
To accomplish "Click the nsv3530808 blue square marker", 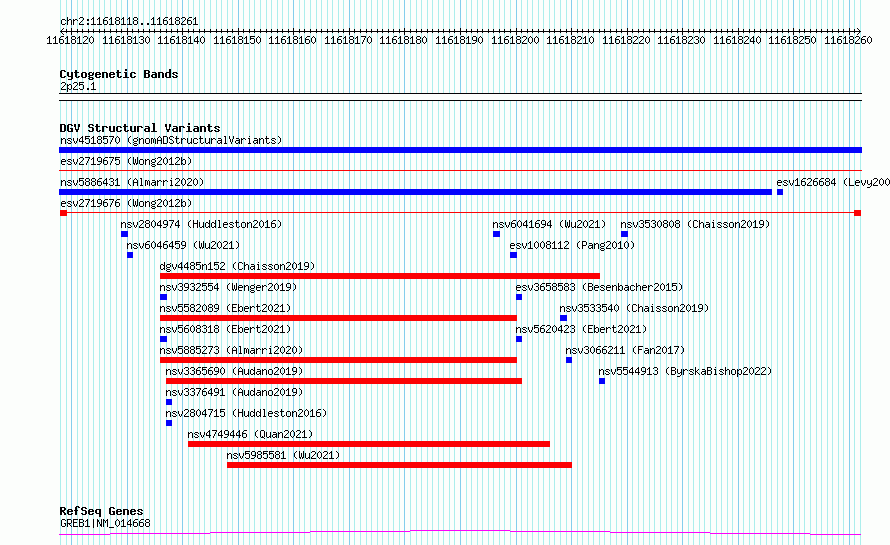I will (x=624, y=234).
